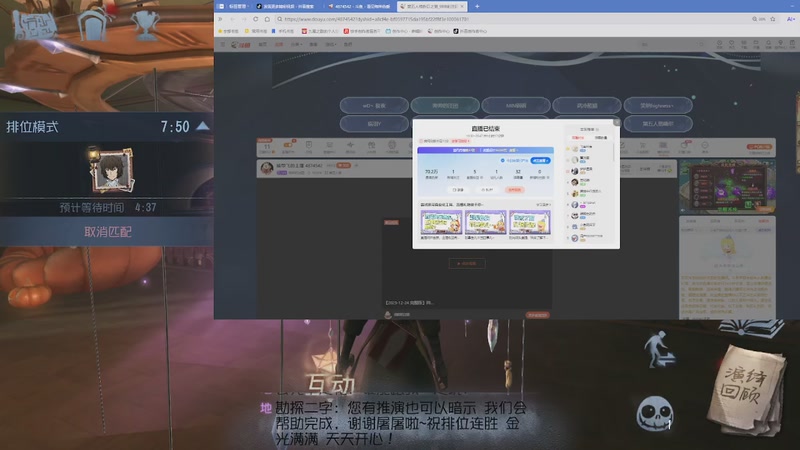Select the MiNi streamer pill button
The width and height of the screenshot is (800, 450).
tap(516, 106)
